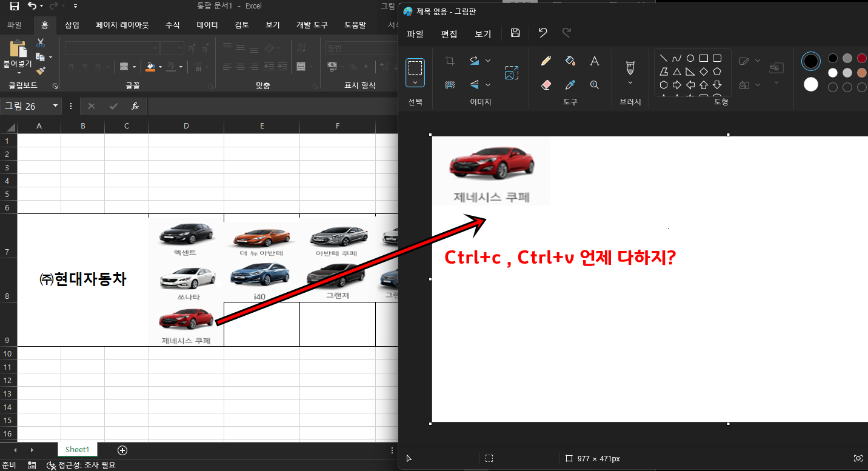Click the insert function fx icon
This screenshot has width=868, height=471.
point(135,106)
